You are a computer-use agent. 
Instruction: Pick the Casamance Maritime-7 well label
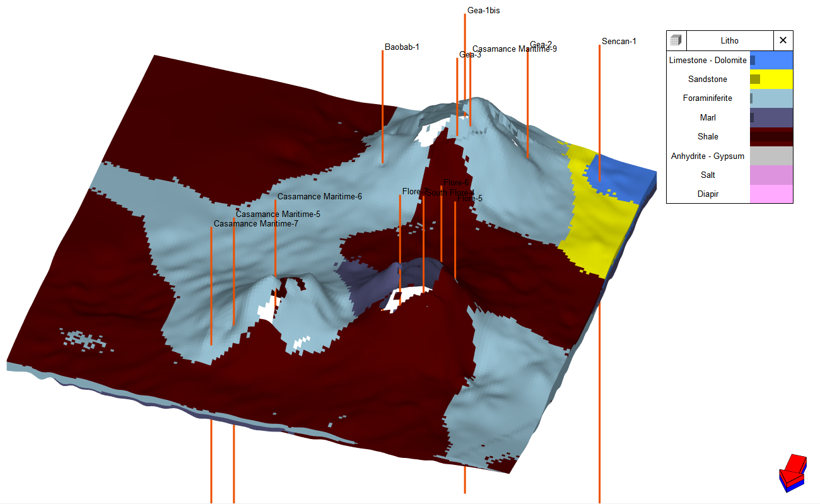point(255,224)
